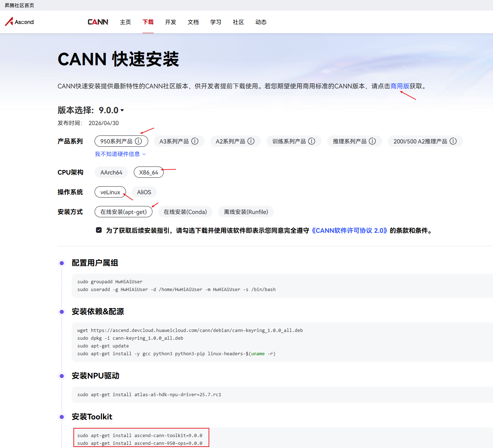Open 动态 navigation menu

coord(261,22)
